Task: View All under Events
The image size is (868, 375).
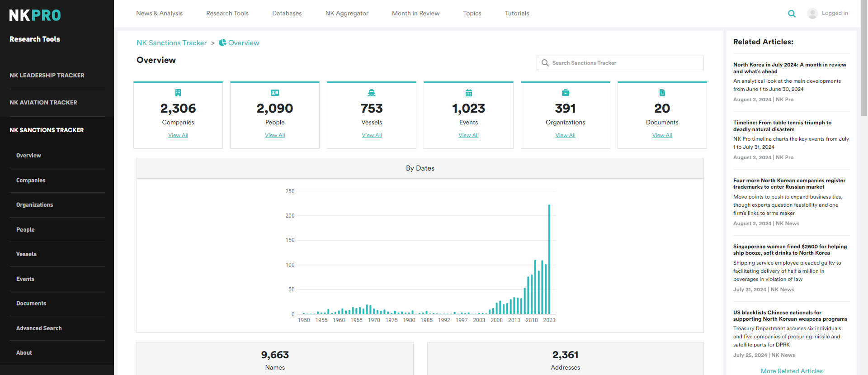Action: coord(469,135)
